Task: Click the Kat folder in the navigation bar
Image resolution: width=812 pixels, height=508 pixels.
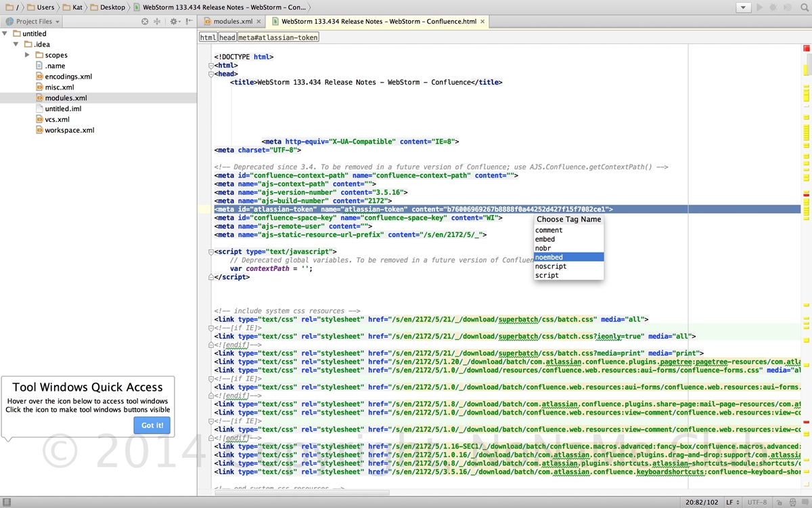Action: 72,7
